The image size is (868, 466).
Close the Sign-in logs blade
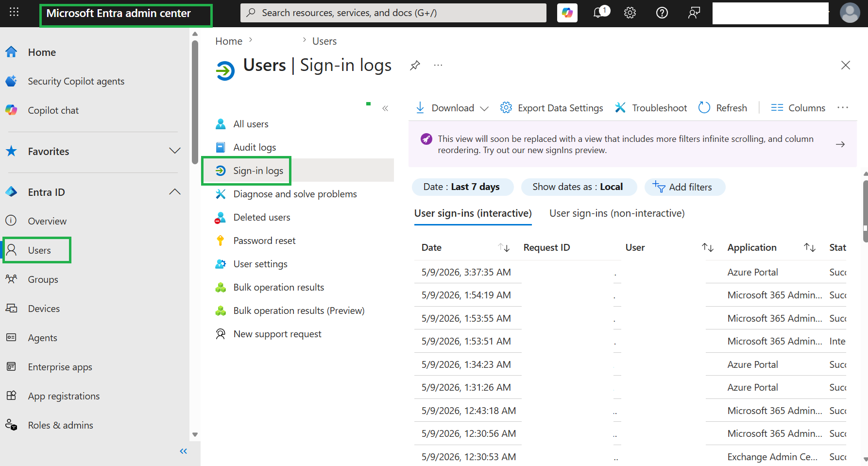(x=846, y=65)
